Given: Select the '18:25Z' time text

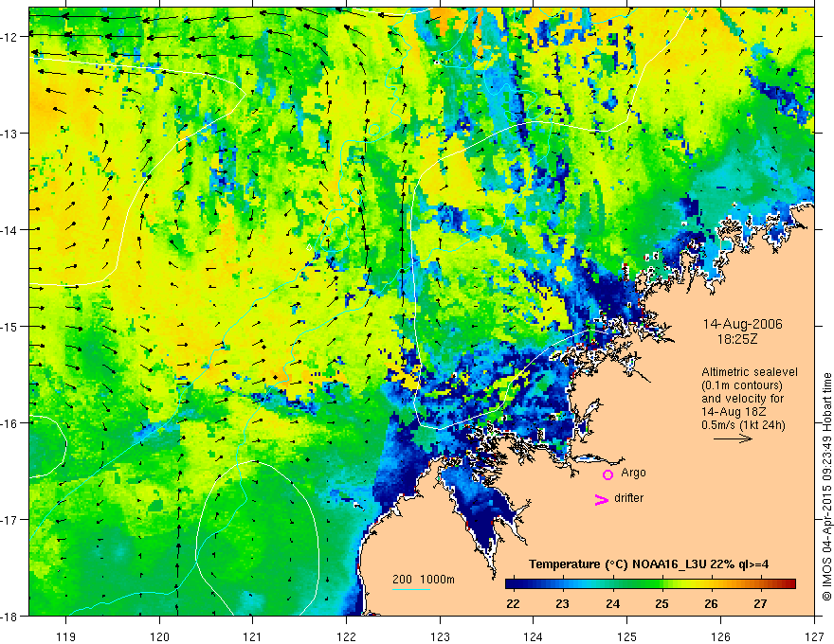Looking at the screenshot, I should pos(736,339).
